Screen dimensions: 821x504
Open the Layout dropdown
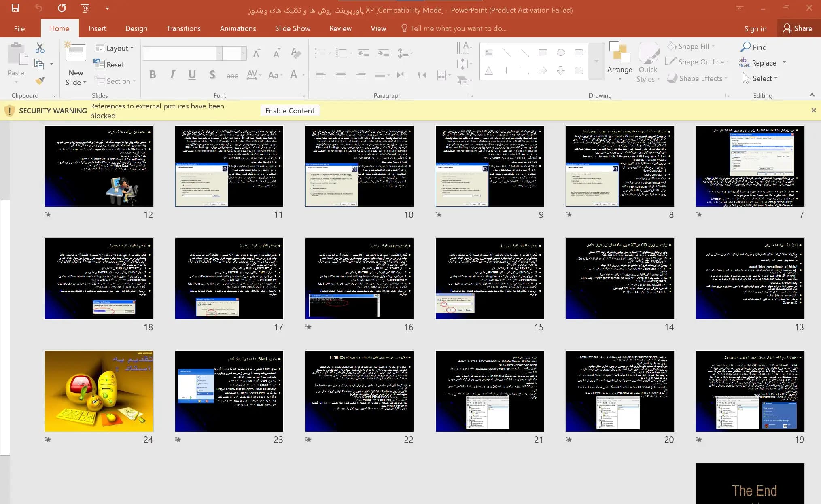pos(114,48)
